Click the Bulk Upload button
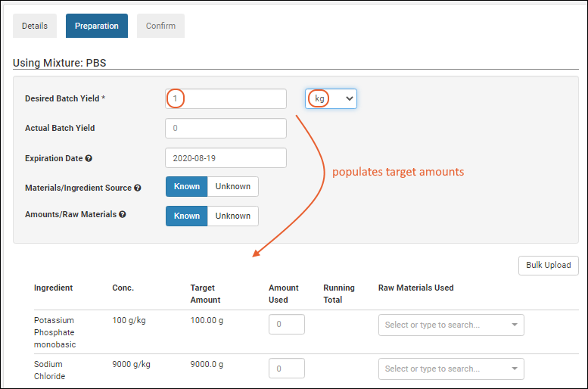The image size is (588, 389). pos(549,266)
